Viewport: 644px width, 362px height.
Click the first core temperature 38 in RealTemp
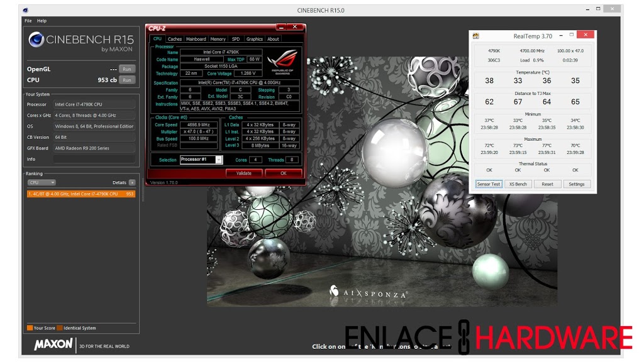(x=489, y=81)
